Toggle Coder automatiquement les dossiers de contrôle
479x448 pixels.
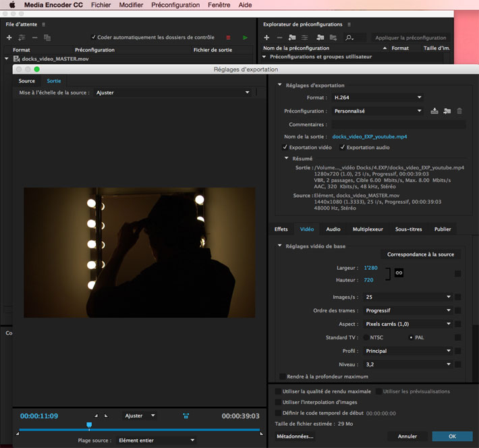pos(94,37)
